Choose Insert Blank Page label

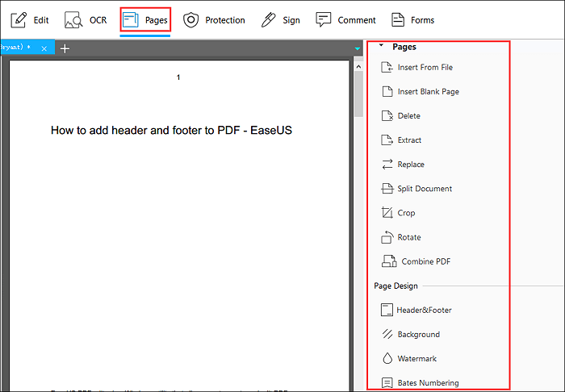pos(429,92)
